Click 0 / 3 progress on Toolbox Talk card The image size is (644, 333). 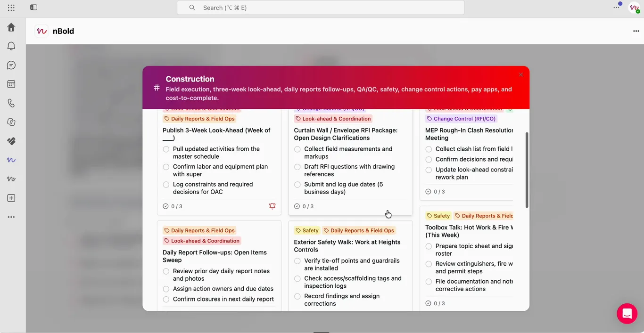pyautogui.click(x=435, y=303)
